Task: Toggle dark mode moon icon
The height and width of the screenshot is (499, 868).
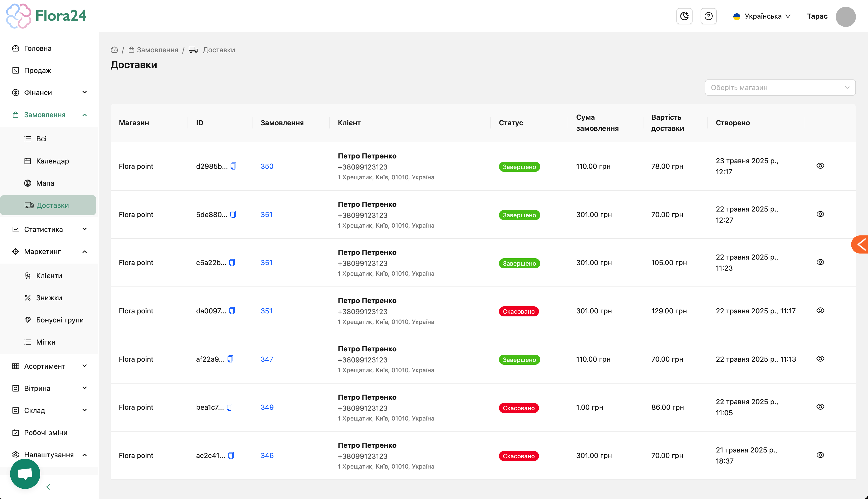Action: 684,16
